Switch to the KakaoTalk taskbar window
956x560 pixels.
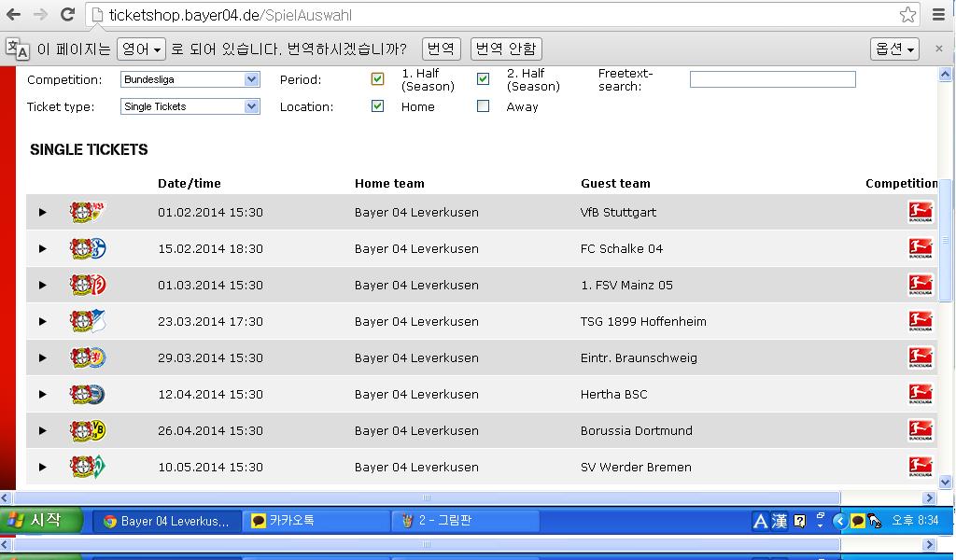pos(316,521)
